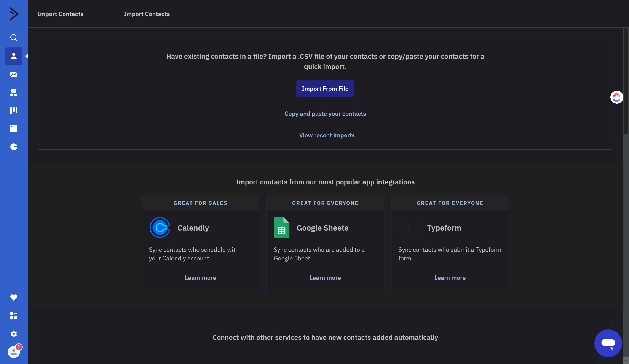Open the Apps grid-plus icon
This screenshot has width=629, height=364.
point(14,316)
